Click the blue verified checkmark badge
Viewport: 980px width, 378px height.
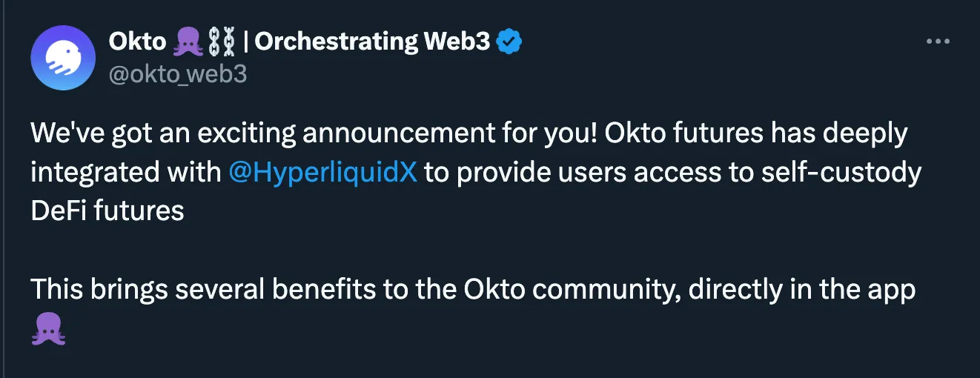pos(509,42)
